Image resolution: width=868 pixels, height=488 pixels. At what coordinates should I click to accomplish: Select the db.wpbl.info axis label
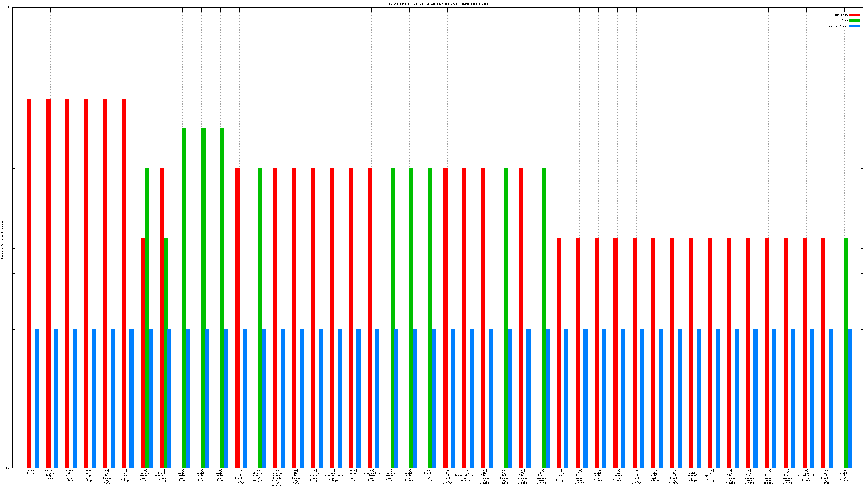pyautogui.click(x=655, y=475)
